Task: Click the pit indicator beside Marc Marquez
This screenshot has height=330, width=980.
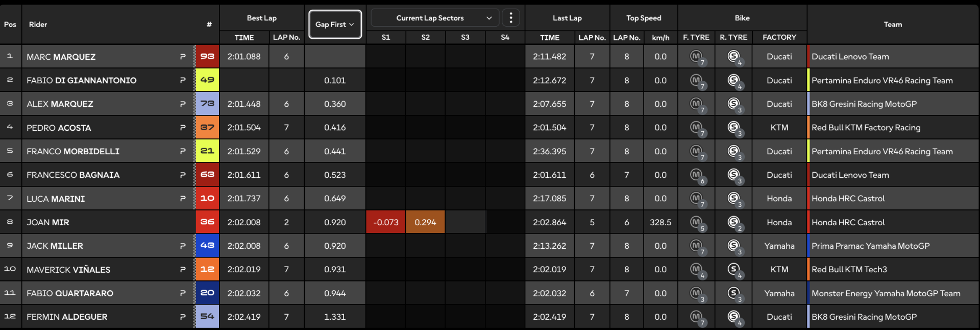Action: (183, 57)
